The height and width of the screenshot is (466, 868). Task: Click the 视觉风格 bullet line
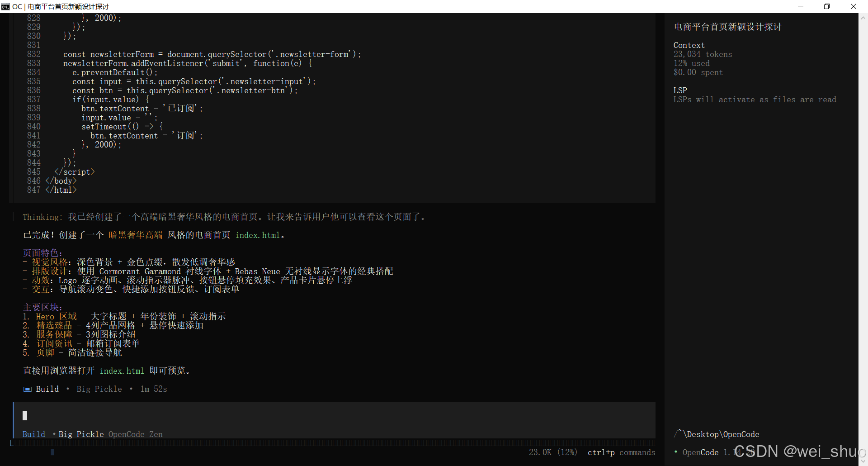click(x=129, y=262)
